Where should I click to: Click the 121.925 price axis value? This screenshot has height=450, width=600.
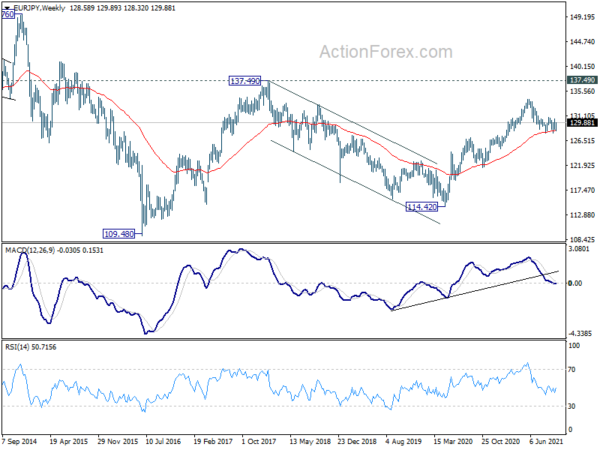[x=582, y=165]
